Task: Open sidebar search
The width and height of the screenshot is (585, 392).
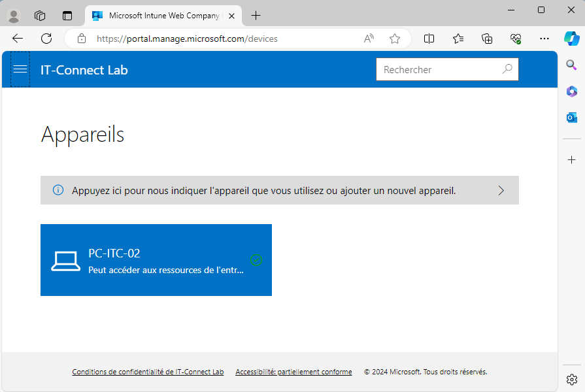Action: [x=572, y=65]
